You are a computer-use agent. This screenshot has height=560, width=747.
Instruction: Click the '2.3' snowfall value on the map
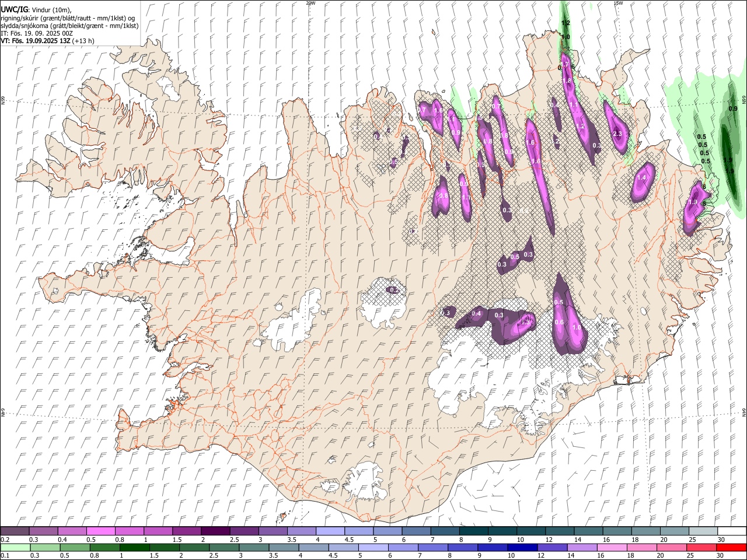(x=618, y=134)
